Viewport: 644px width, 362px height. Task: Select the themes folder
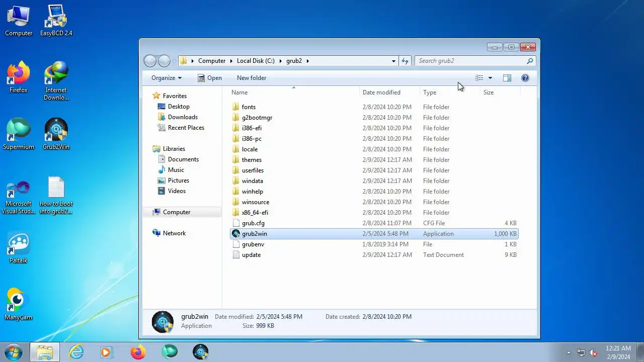click(x=374, y=160)
